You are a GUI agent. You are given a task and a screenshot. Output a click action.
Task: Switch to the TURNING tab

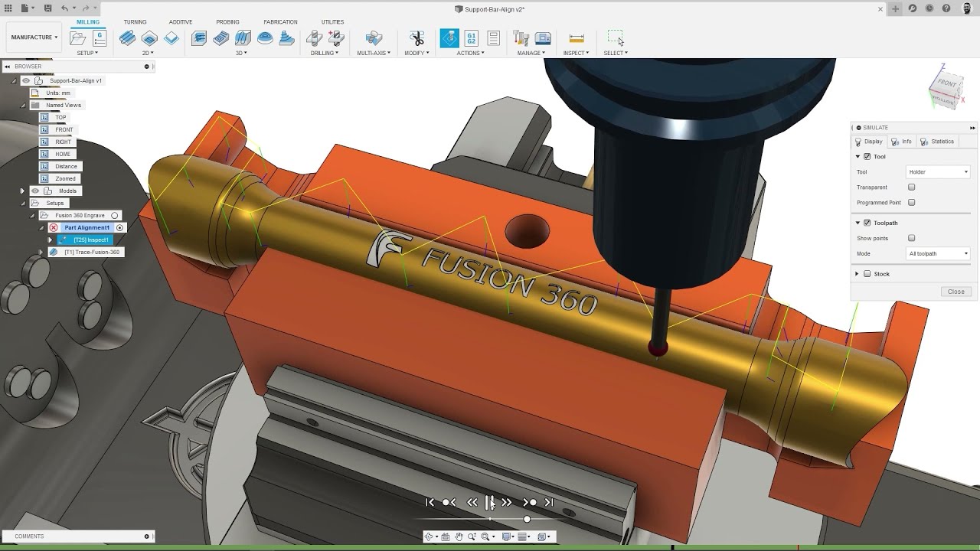pos(136,22)
